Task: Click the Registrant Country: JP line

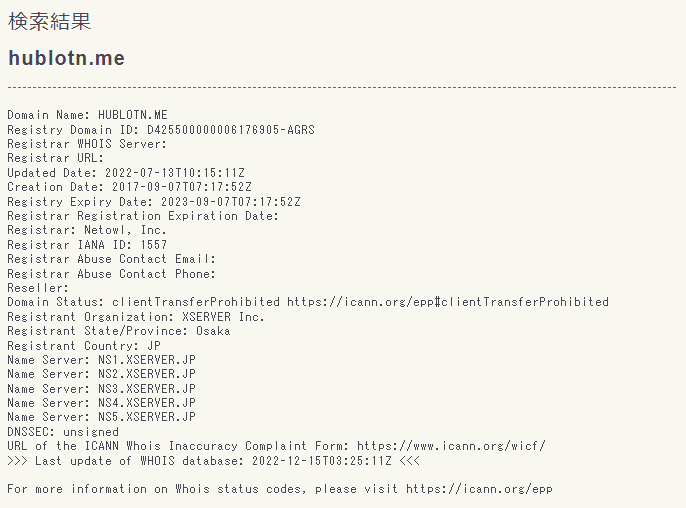Action: coord(84,345)
